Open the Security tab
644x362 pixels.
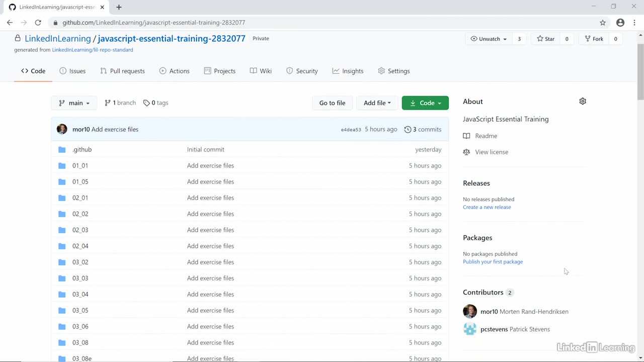coord(302,71)
